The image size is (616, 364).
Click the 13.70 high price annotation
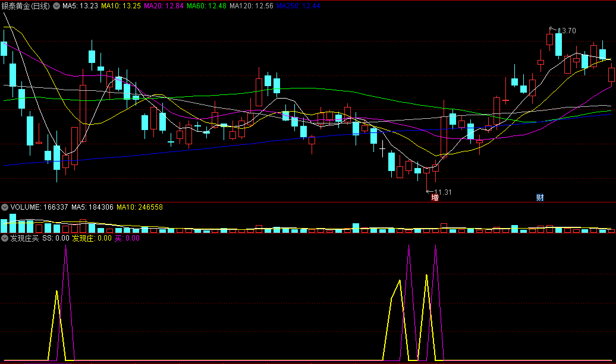[567, 31]
